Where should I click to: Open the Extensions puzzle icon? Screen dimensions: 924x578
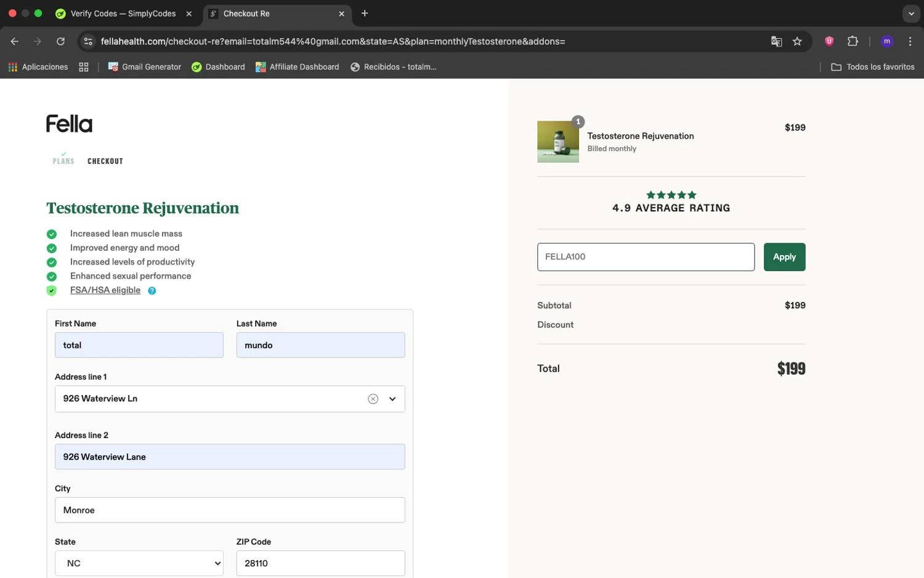click(853, 41)
